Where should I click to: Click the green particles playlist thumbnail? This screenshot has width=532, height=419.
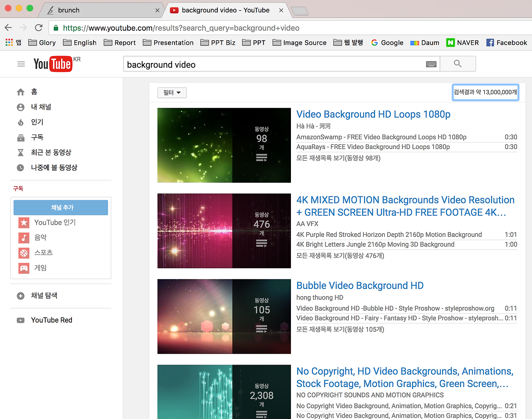point(224,145)
